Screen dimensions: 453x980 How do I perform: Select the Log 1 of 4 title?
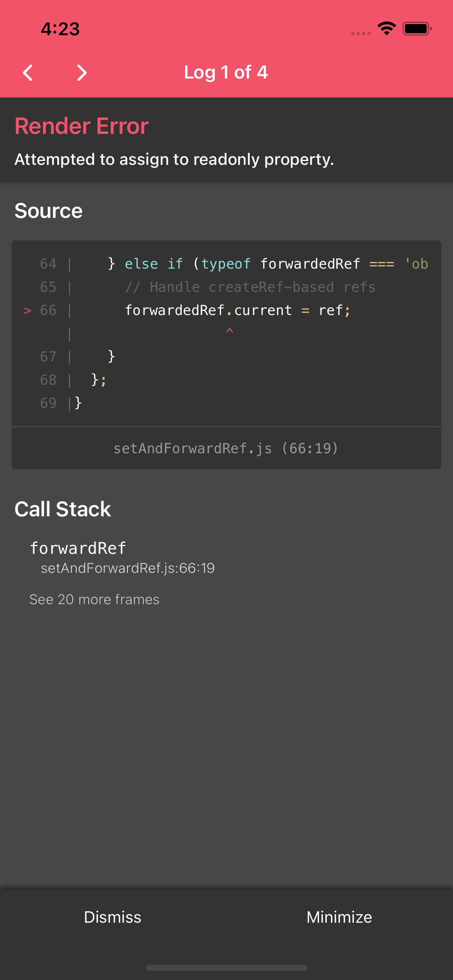point(225,72)
